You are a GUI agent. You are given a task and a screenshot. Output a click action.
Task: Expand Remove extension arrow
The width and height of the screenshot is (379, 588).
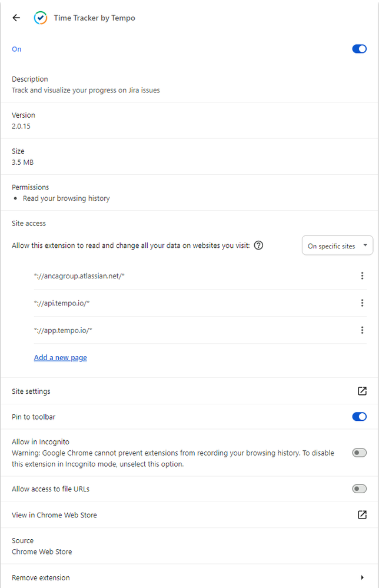tap(362, 577)
